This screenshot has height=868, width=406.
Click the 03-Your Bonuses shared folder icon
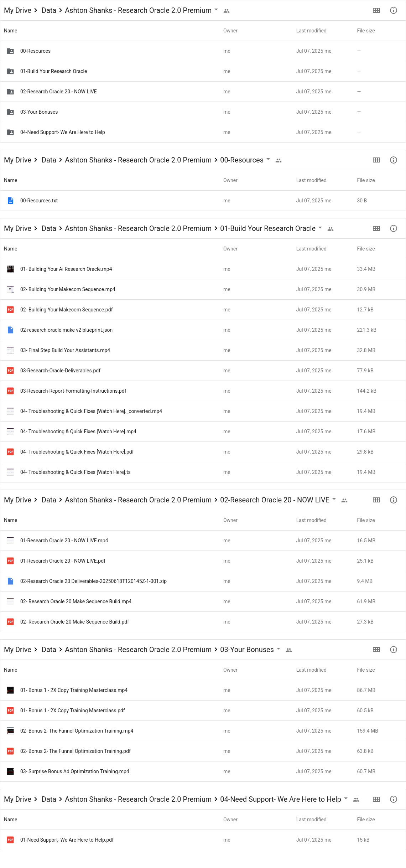pos(11,112)
